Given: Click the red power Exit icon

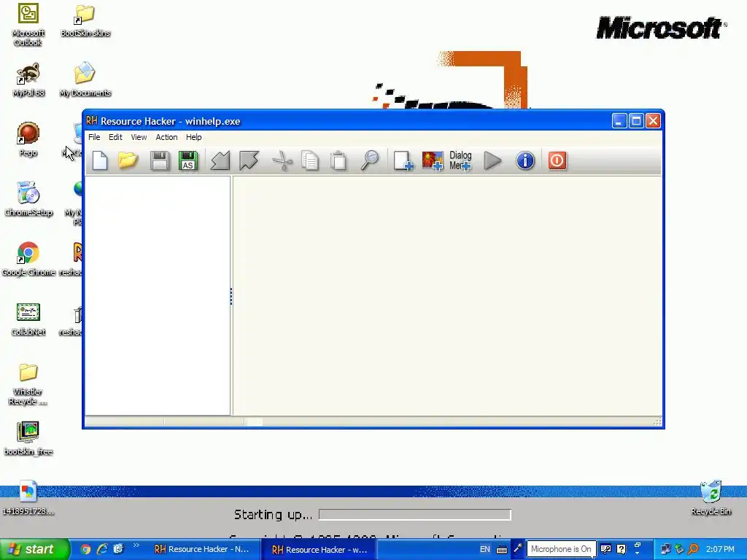Looking at the screenshot, I should [557, 160].
